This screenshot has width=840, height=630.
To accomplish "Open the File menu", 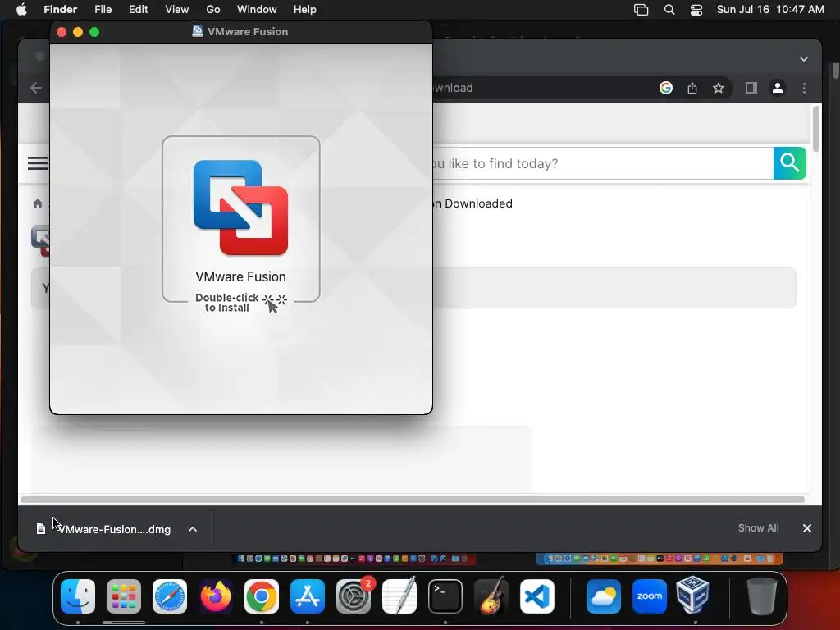I will coord(103,10).
